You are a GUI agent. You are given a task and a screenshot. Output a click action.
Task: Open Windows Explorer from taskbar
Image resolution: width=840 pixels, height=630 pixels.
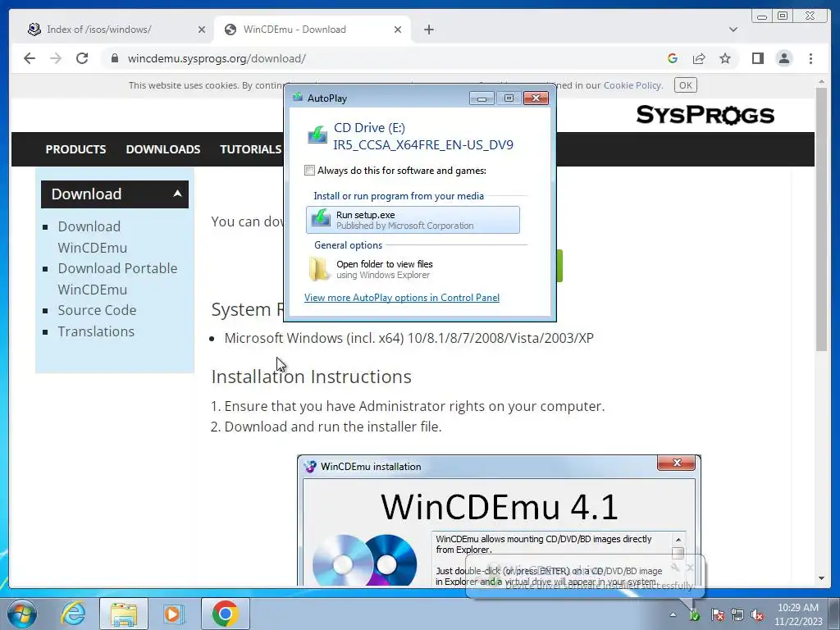pos(124,614)
